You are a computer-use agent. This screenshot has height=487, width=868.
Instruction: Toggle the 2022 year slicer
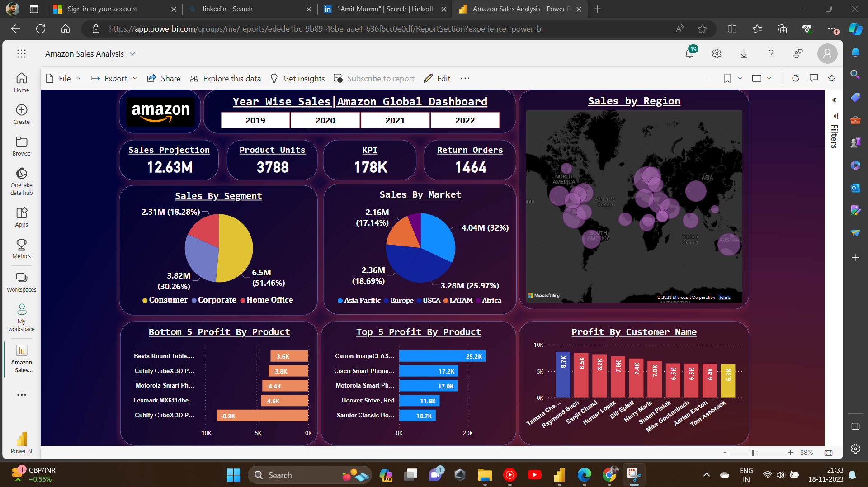465,120
